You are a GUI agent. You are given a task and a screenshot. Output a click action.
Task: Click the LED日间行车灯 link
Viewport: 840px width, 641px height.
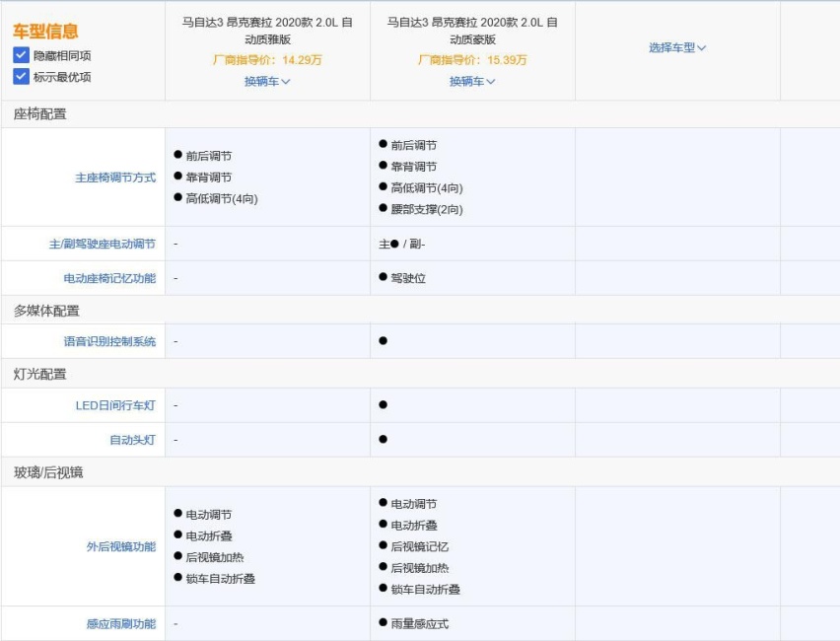point(115,405)
